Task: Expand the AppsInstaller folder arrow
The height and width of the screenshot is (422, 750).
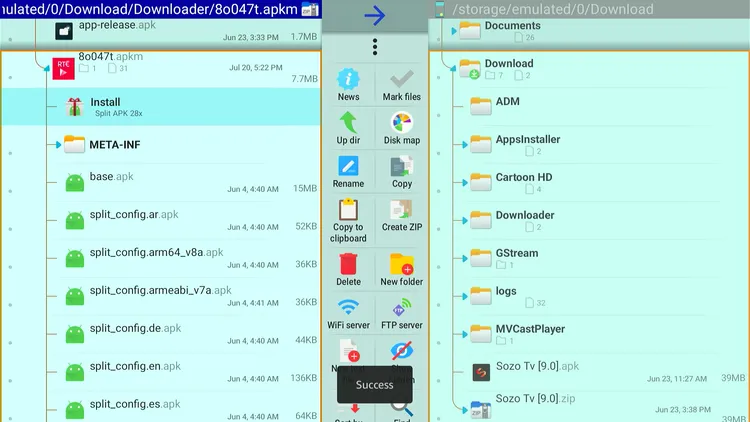Action: (464, 144)
